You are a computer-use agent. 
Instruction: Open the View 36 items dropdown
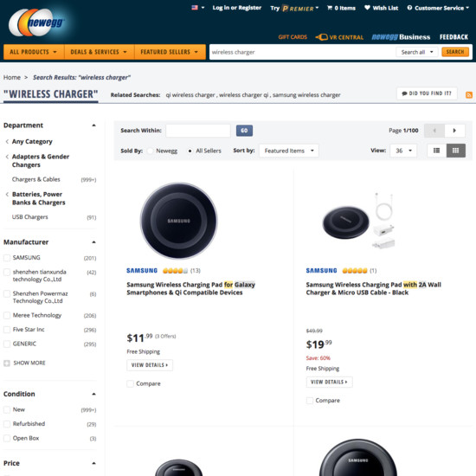403,151
